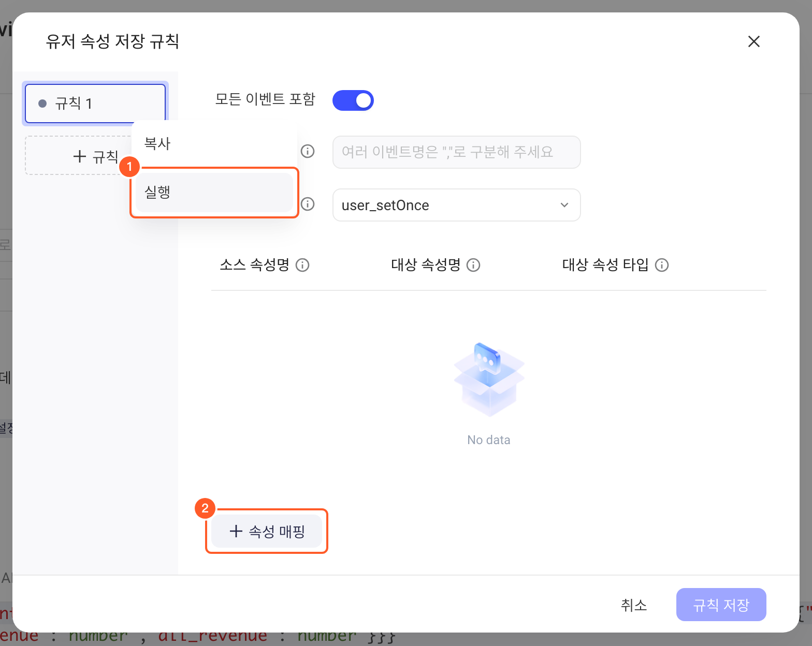Click the info icon next to 소스 속성명
Viewport: 812px width, 646px height.
302,265
